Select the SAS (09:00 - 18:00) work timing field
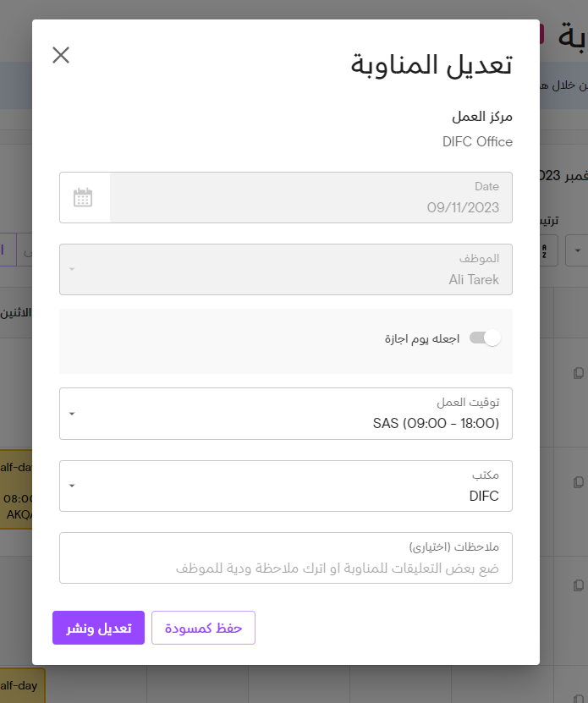Screen dimensions: 588x703 [x=286, y=414]
